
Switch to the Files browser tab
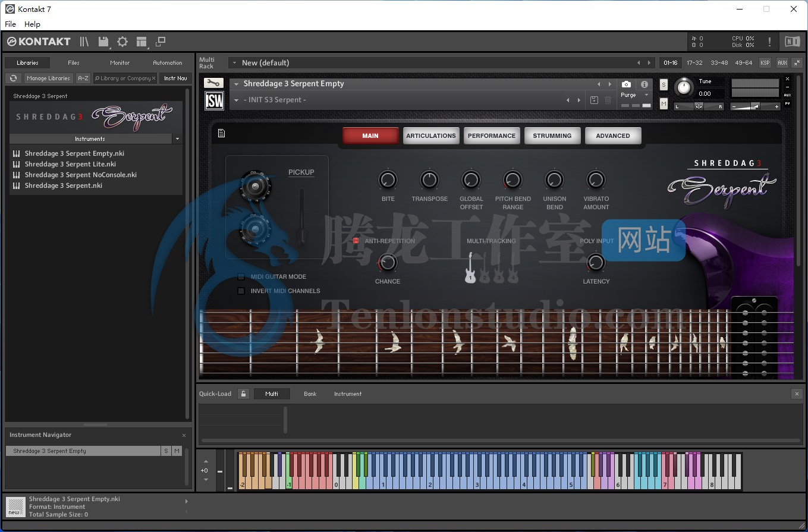(x=74, y=62)
